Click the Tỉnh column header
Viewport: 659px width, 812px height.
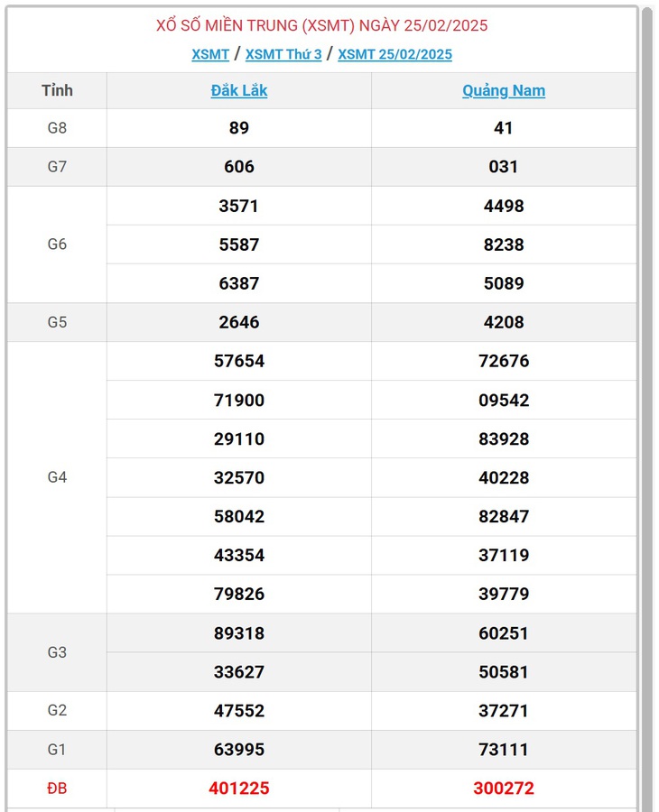57,90
